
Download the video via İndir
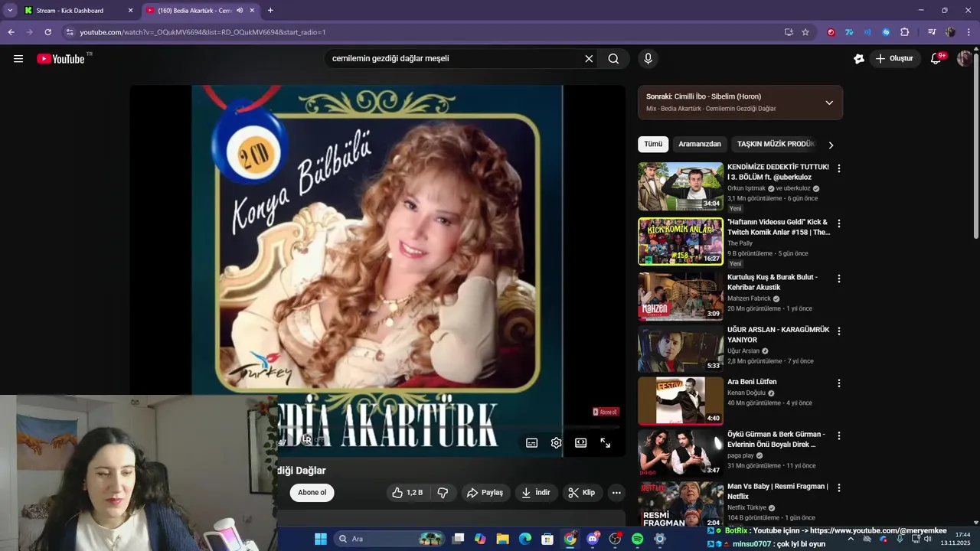(536, 493)
